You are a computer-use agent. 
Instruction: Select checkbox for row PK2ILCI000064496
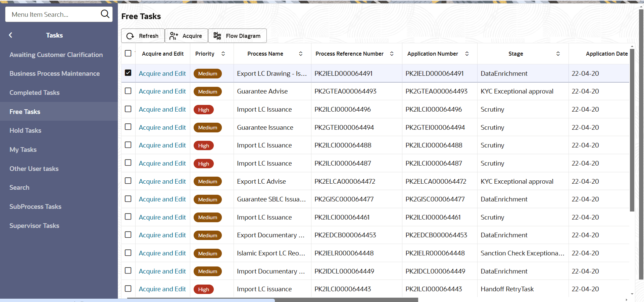click(128, 109)
